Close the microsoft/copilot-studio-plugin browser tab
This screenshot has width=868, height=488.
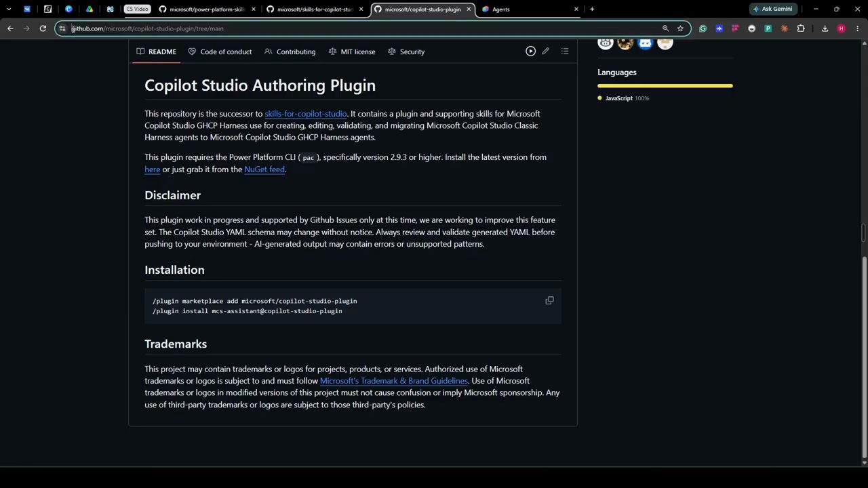click(x=469, y=9)
